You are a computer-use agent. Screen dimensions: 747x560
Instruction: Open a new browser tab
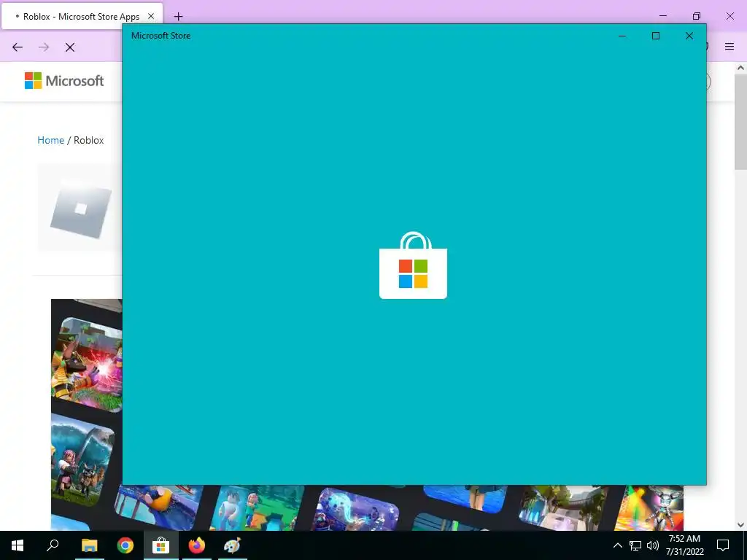pos(178,17)
